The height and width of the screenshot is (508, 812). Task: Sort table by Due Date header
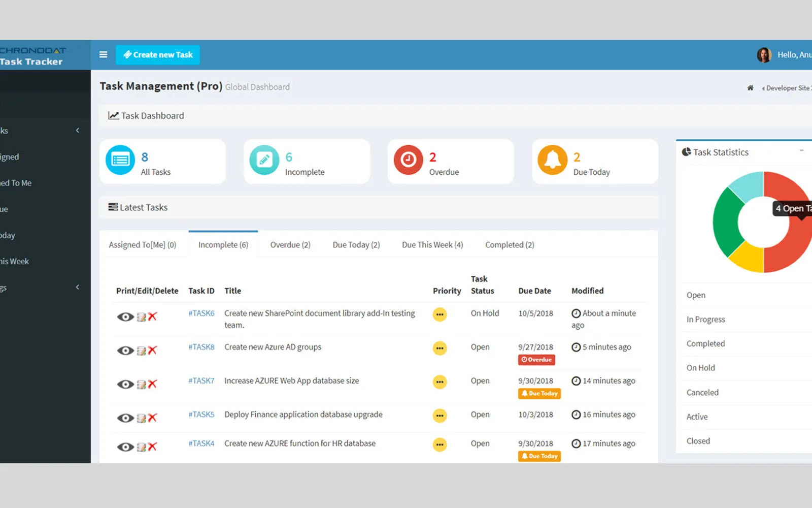pyautogui.click(x=534, y=291)
